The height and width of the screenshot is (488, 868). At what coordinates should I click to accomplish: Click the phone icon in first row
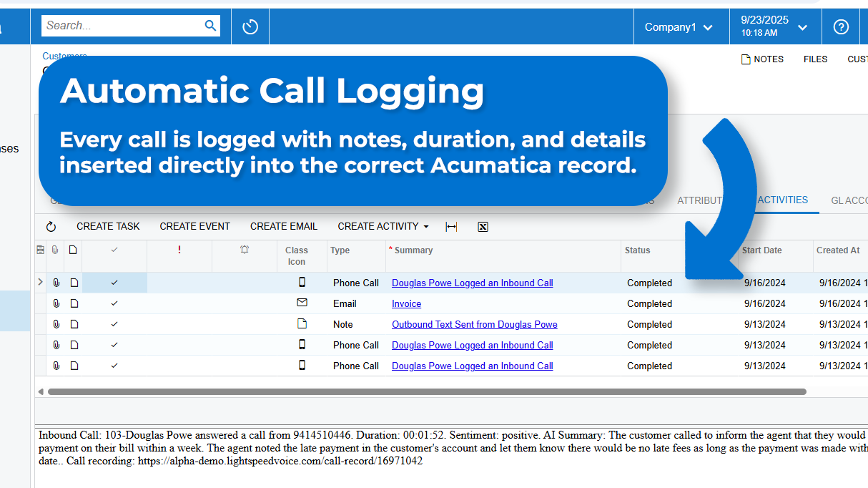coord(302,283)
